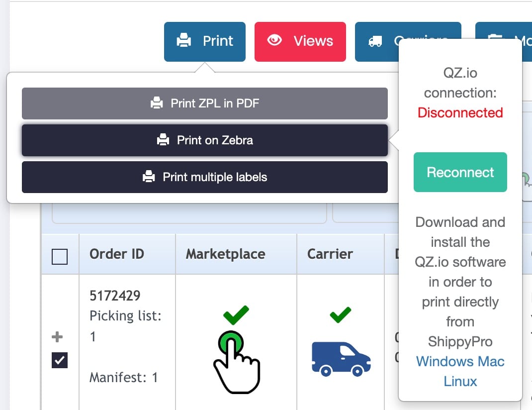Screen dimensions: 532x410
Task: Expand order 5172429 using the plus icon
Action: tap(57, 336)
